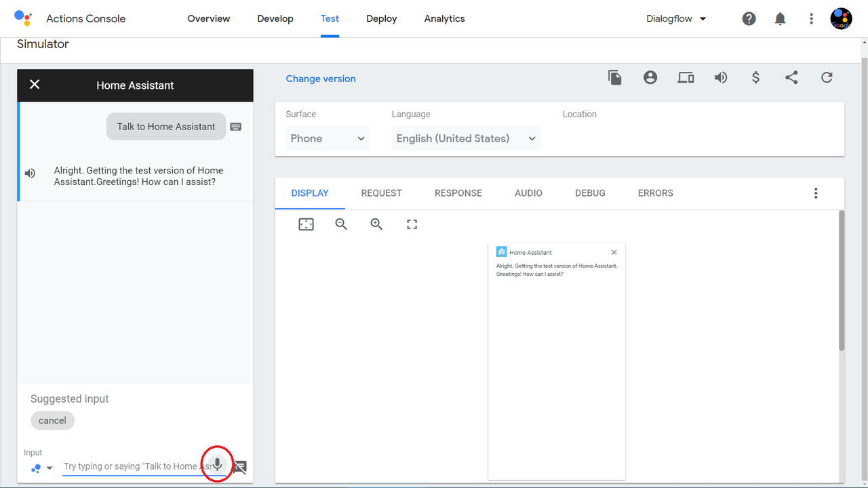Open the notifications bell
This screenshot has width=868, height=488.
coord(780,19)
